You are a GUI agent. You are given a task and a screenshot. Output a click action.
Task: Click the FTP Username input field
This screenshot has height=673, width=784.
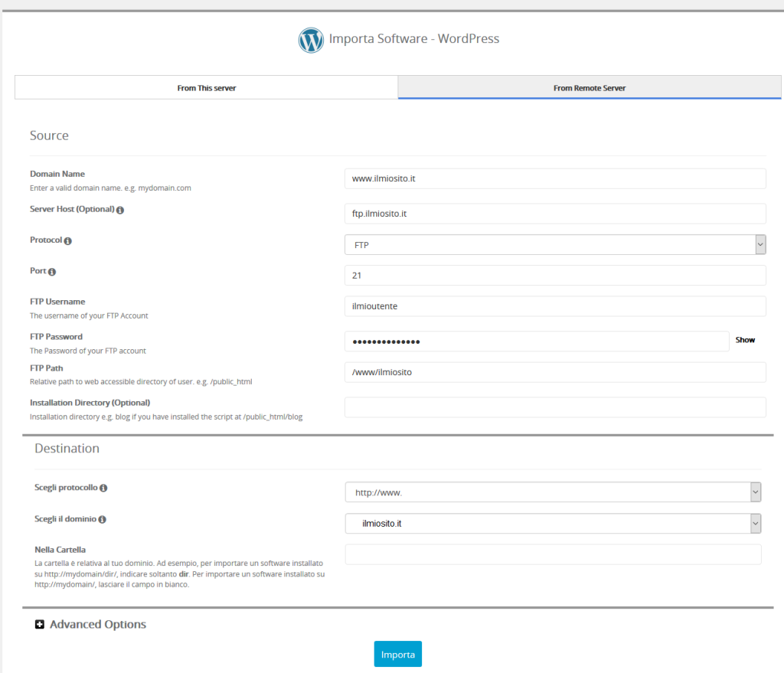click(x=555, y=306)
